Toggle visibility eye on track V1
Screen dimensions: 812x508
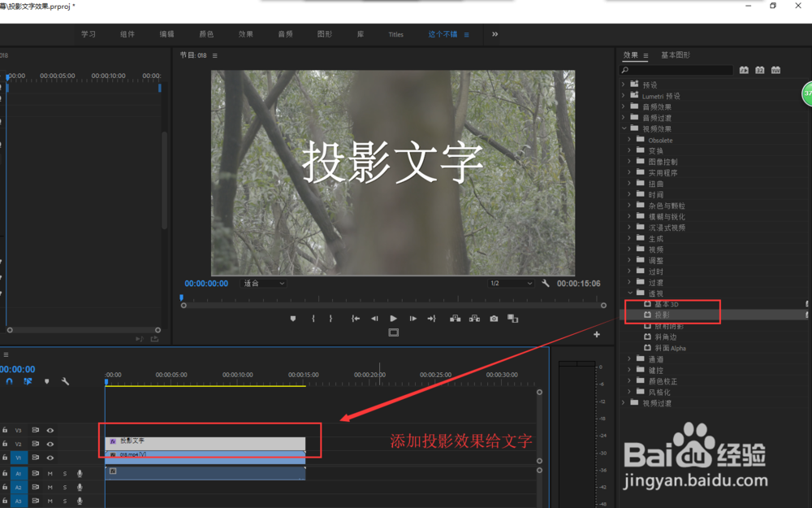pos(50,458)
